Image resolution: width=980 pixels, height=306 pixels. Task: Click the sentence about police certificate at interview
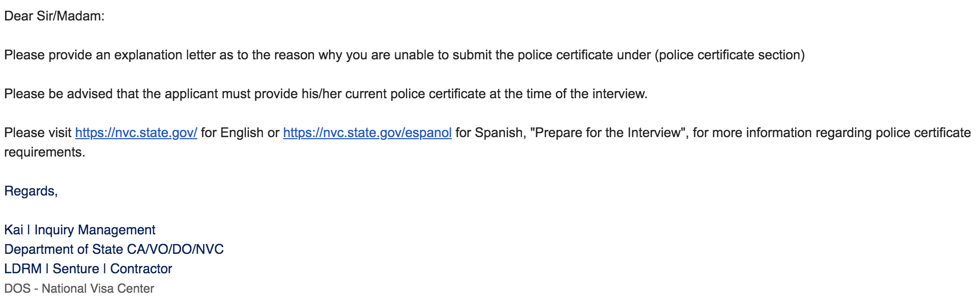(326, 94)
